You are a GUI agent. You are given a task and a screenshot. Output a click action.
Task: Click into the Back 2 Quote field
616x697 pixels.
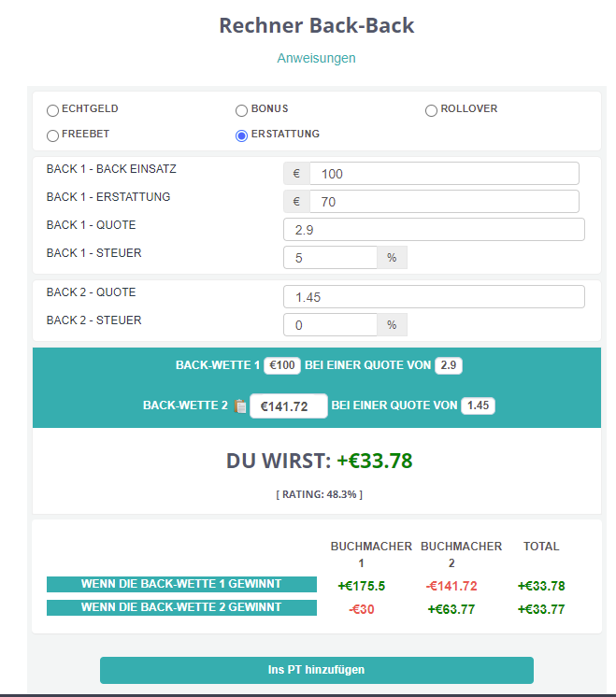[x=434, y=296]
